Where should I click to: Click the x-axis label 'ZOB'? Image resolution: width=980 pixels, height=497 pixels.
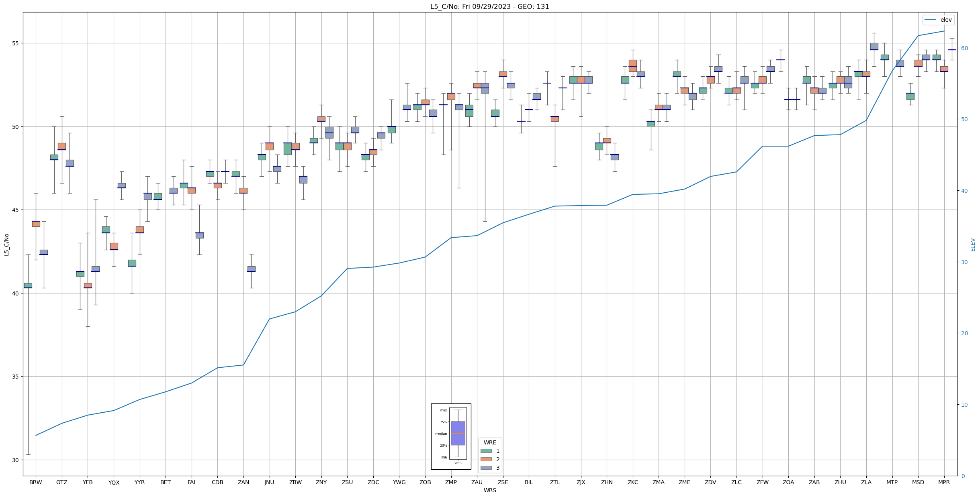coord(425,482)
